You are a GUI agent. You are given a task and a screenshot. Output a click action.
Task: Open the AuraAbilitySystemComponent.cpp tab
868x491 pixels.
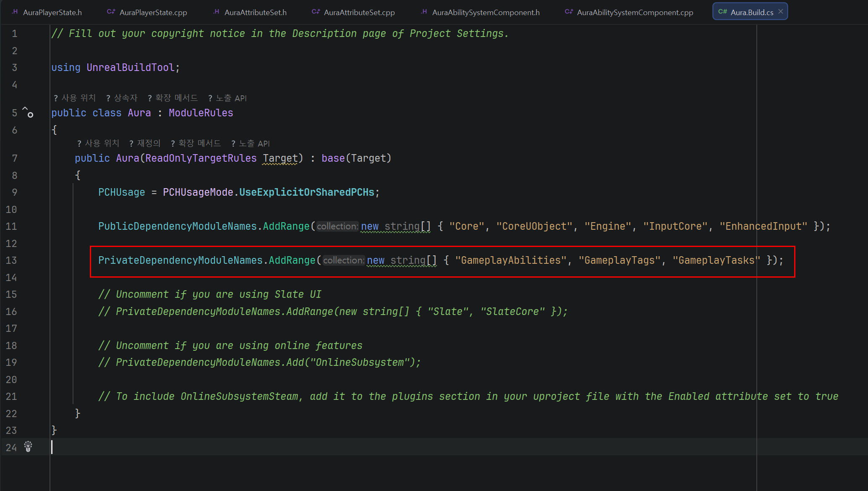(635, 12)
